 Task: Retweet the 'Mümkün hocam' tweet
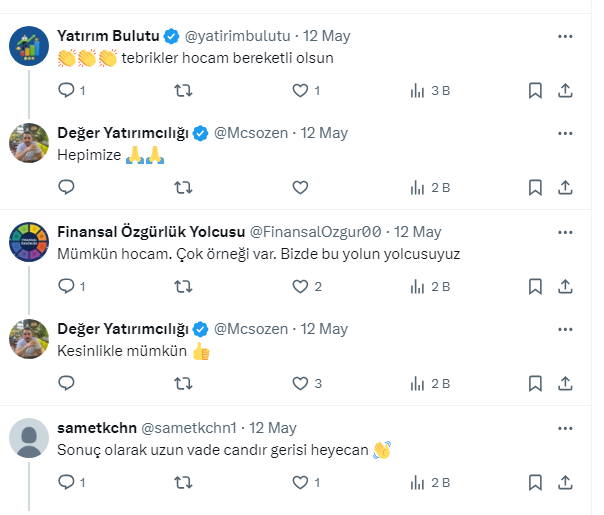tap(184, 286)
